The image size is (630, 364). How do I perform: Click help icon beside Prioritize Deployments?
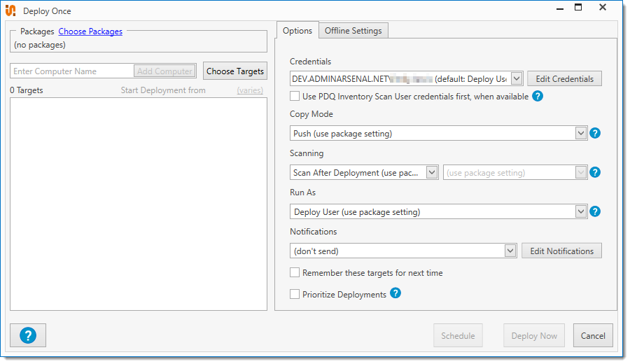click(395, 293)
